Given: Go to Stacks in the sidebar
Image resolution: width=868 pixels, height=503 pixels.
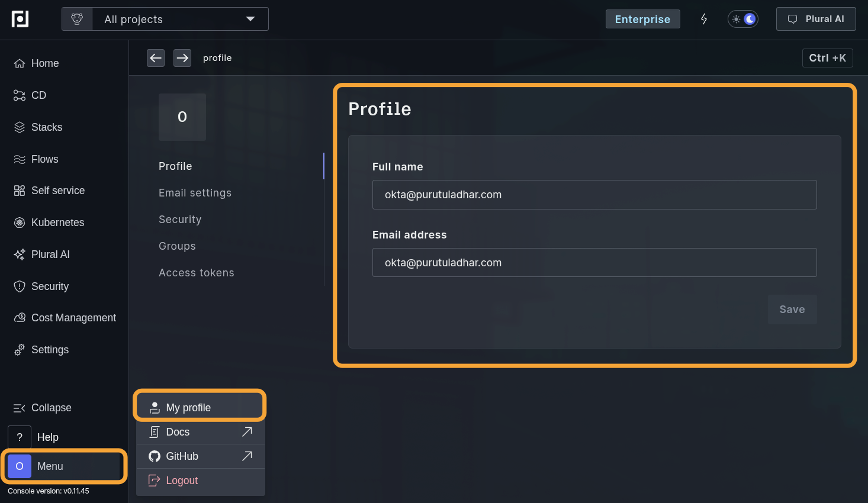Looking at the screenshot, I should click(x=46, y=127).
